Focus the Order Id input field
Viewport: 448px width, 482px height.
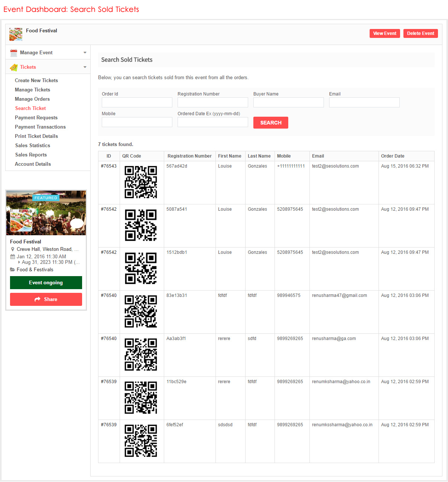(137, 103)
